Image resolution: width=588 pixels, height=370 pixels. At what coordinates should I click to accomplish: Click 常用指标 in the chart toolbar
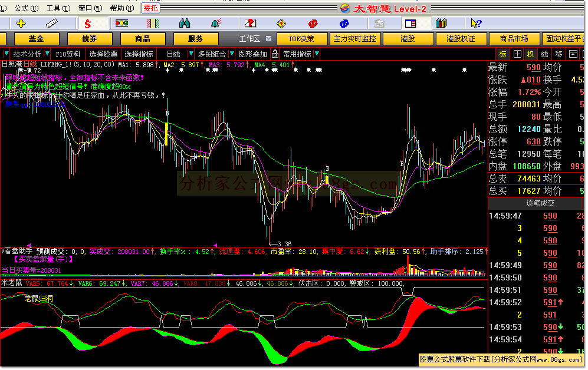point(297,54)
